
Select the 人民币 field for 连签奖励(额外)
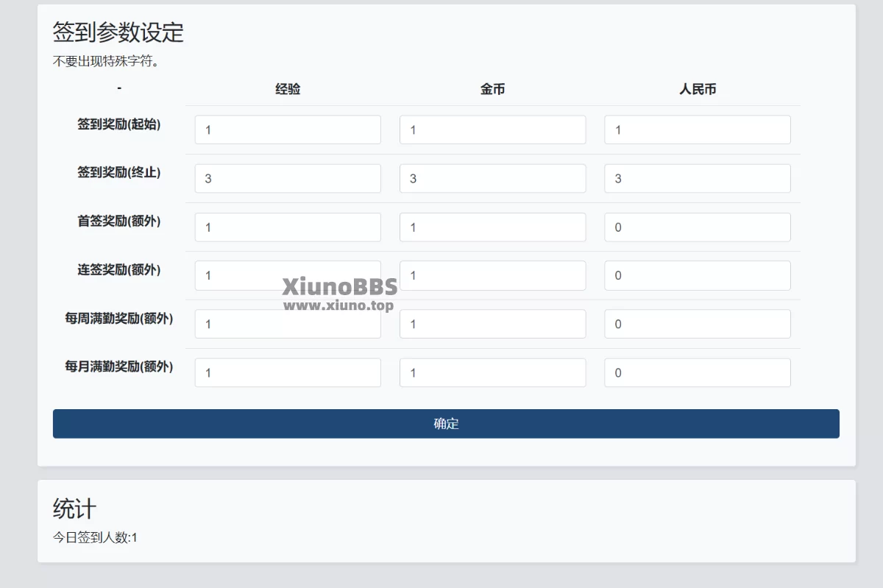[696, 274]
